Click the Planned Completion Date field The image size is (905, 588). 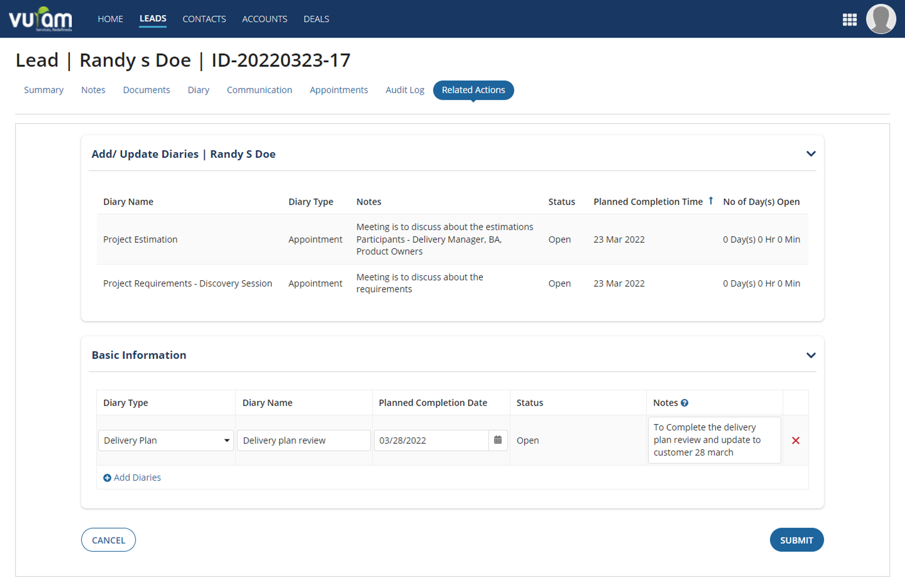click(431, 440)
